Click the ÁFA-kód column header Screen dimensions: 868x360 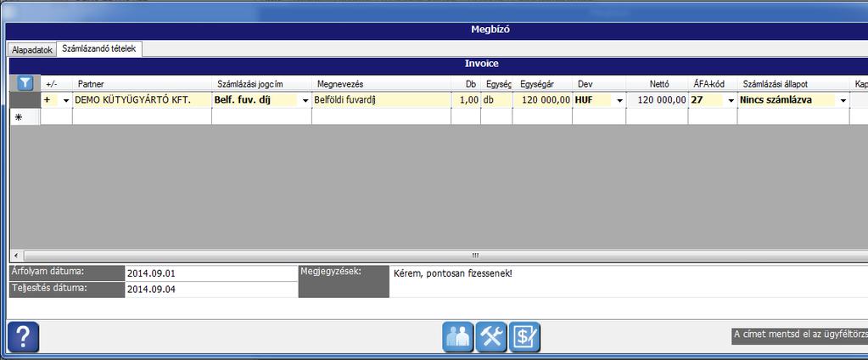(712, 84)
